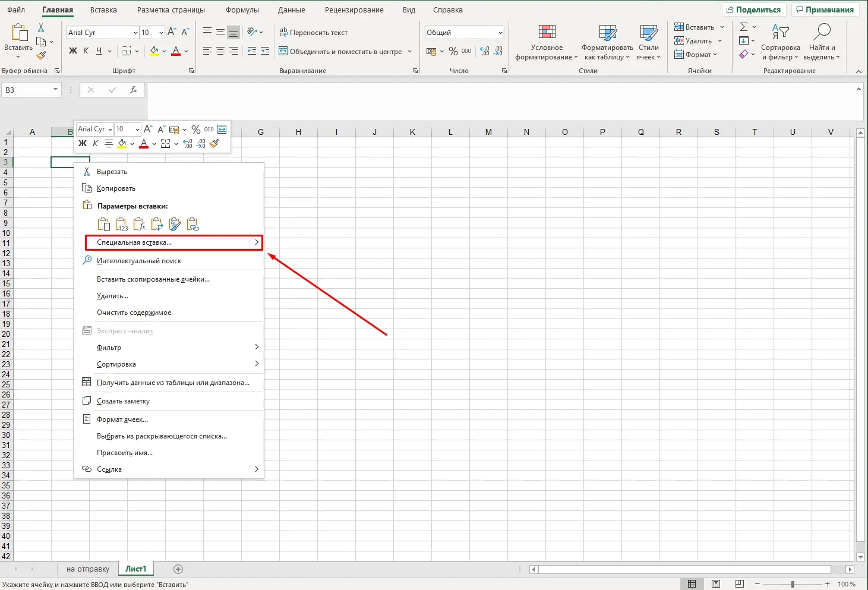Toggle center horizontal alignment in ribbon
The width and height of the screenshot is (868, 590).
coord(220,52)
